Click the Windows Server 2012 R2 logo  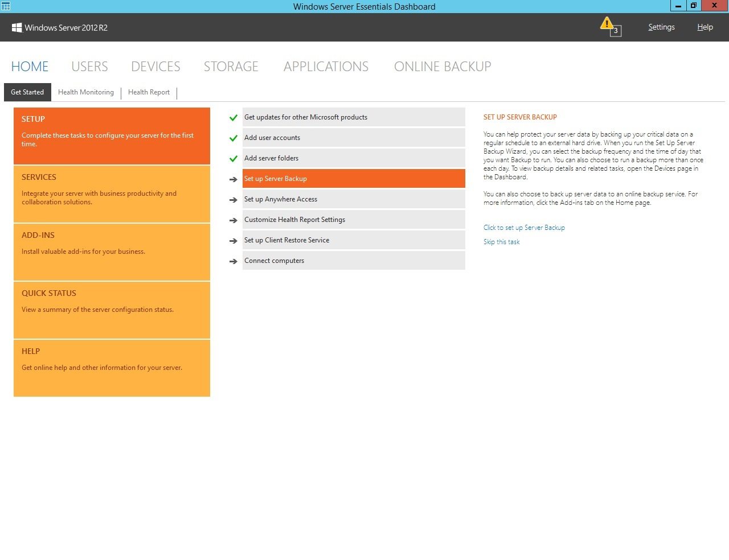60,27
